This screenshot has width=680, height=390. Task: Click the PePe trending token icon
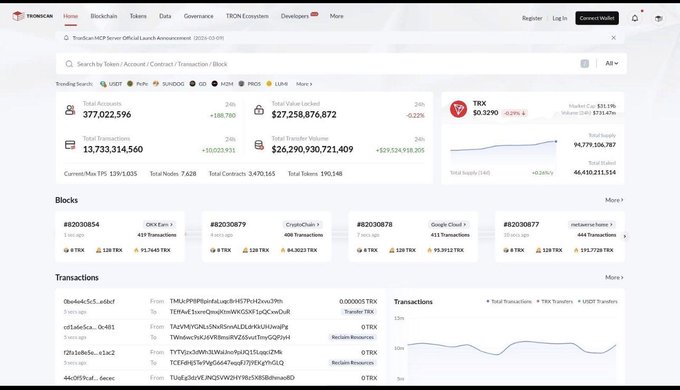tap(130, 84)
